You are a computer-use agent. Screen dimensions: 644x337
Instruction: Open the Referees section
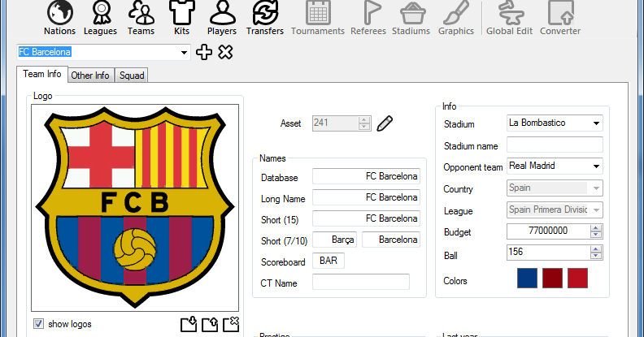pos(368,18)
